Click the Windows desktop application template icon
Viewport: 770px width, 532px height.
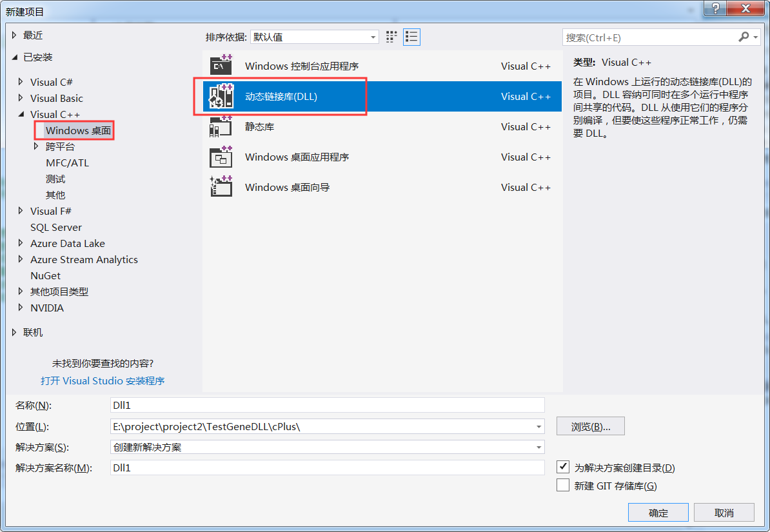[x=221, y=157]
